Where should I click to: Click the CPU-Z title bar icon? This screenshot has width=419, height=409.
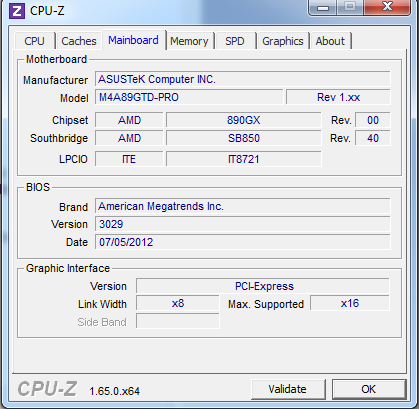click(x=17, y=11)
